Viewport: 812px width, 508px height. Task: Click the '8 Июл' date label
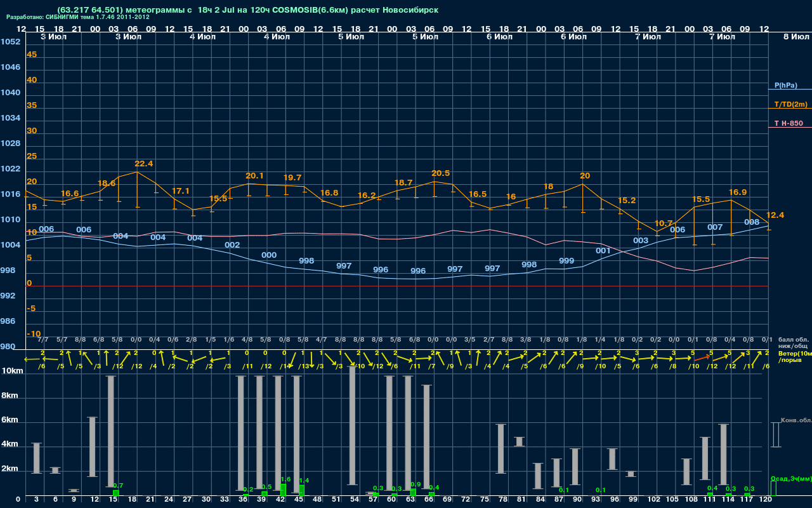pyautogui.click(x=796, y=37)
